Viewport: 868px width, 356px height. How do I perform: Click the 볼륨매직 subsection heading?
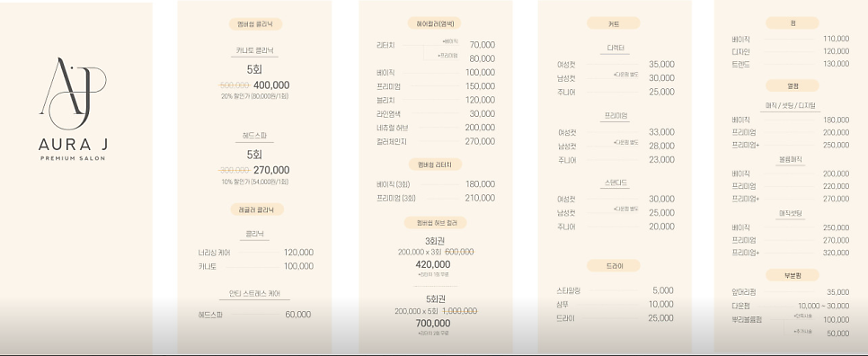[x=791, y=159]
